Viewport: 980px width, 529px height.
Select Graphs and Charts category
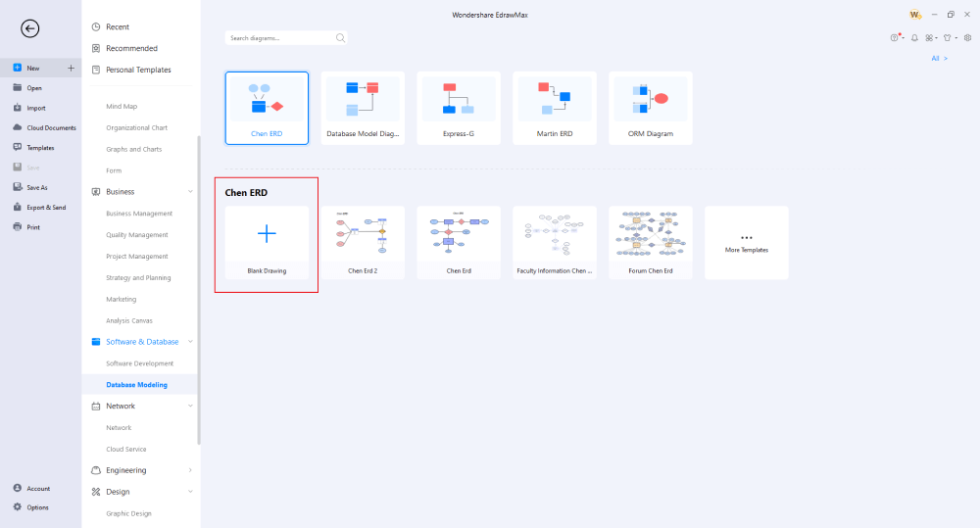click(133, 149)
